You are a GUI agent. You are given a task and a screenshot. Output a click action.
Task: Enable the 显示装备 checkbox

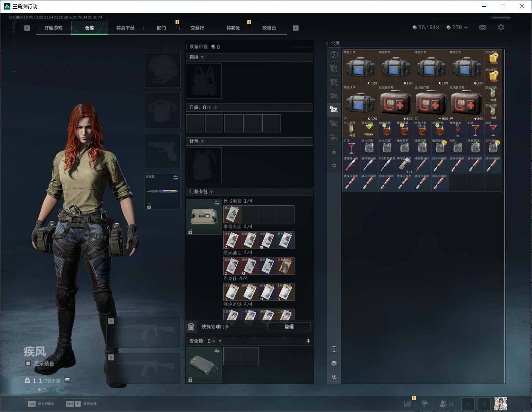(28, 363)
